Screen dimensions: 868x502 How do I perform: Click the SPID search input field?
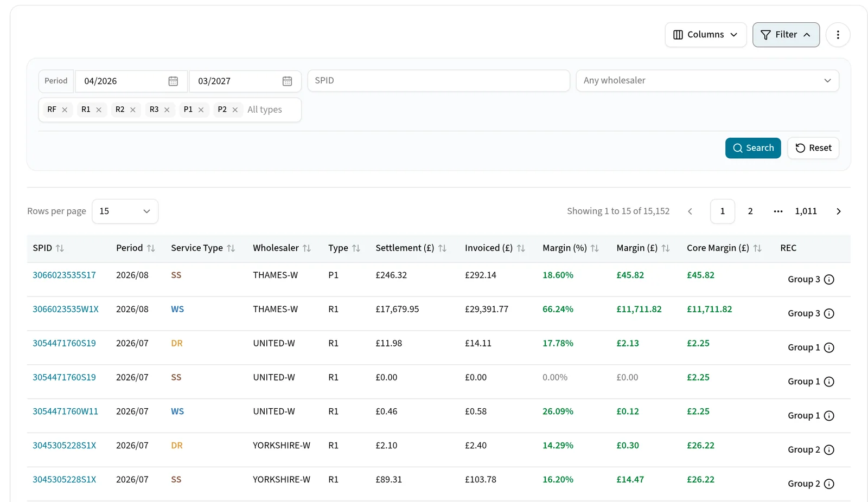tap(438, 81)
